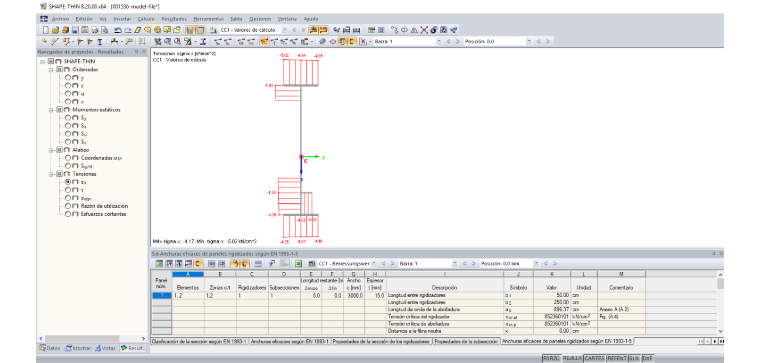Collapse the Ordenadas tree node
This screenshot has width=760, height=363.
(51, 70)
